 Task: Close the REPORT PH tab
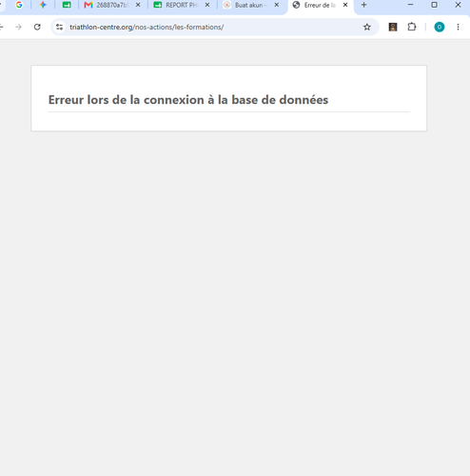coord(207,5)
